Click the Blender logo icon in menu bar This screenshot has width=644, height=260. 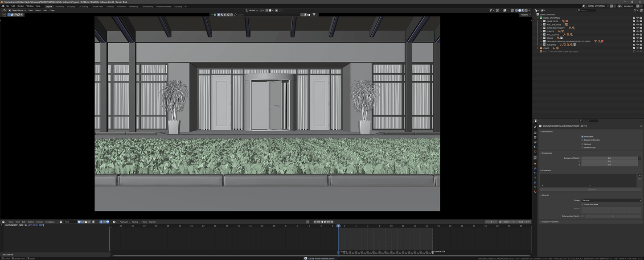click(3, 6)
